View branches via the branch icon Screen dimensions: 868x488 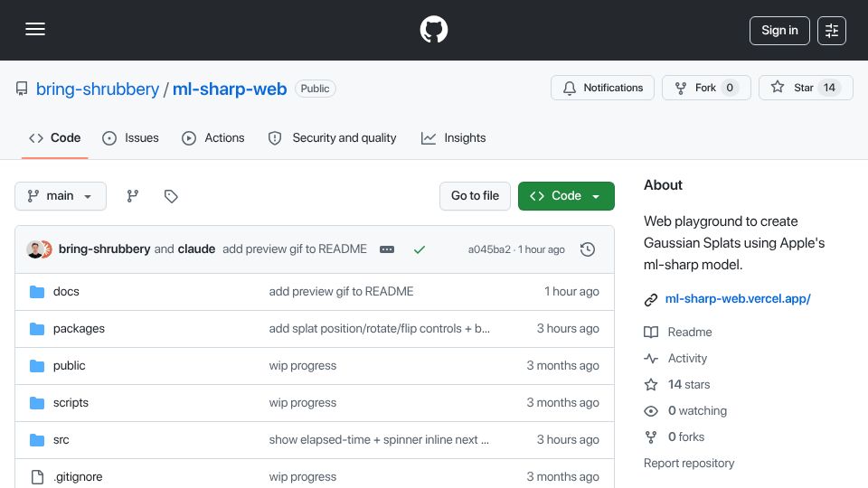coord(132,196)
